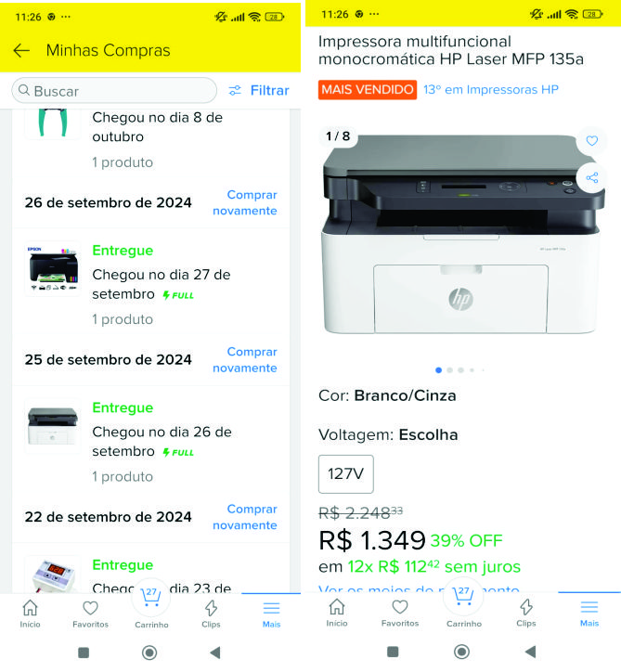Click Comprar novamente for 25 de setembro

pos(245,359)
